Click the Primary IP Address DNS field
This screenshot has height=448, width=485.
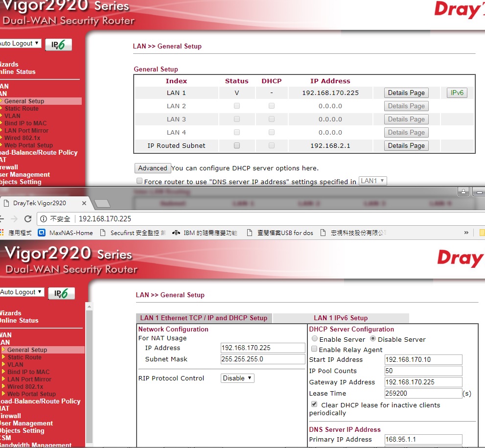coord(423,439)
